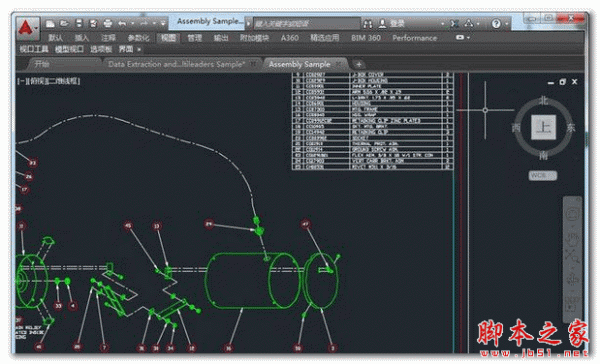This screenshot has height=364, width=600.
Task: Click the New file icon in quick access toolbar
Action: point(50,24)
